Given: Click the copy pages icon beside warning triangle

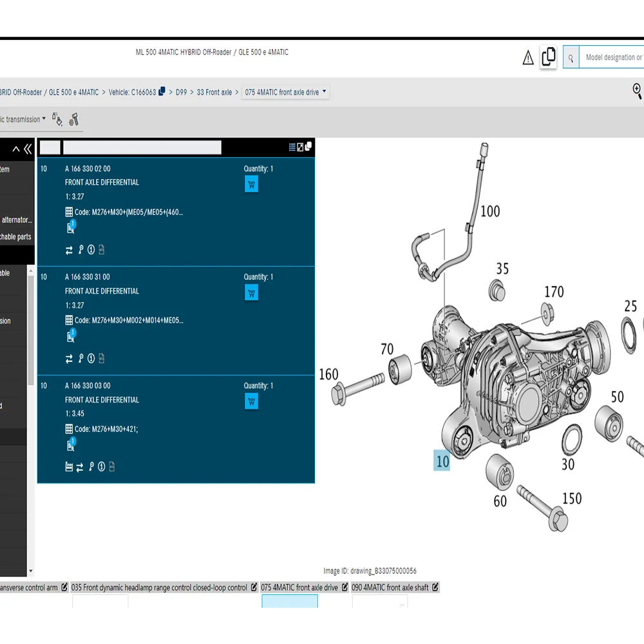Looking at the screenshot, I should (x=548, y=57).
